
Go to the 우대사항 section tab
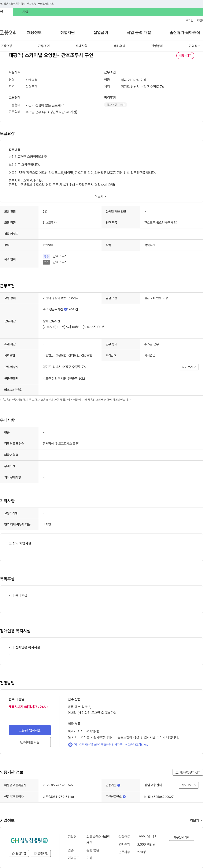point(81,46)
